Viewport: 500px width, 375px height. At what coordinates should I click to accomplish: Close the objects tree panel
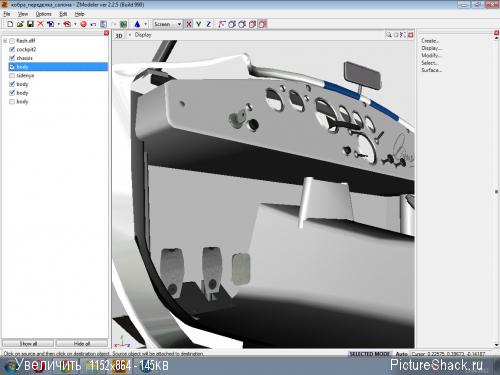tap(106, 33)
